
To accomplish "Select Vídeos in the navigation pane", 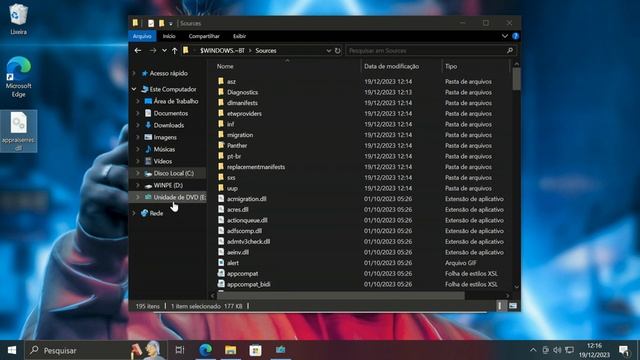I will 162,161.
